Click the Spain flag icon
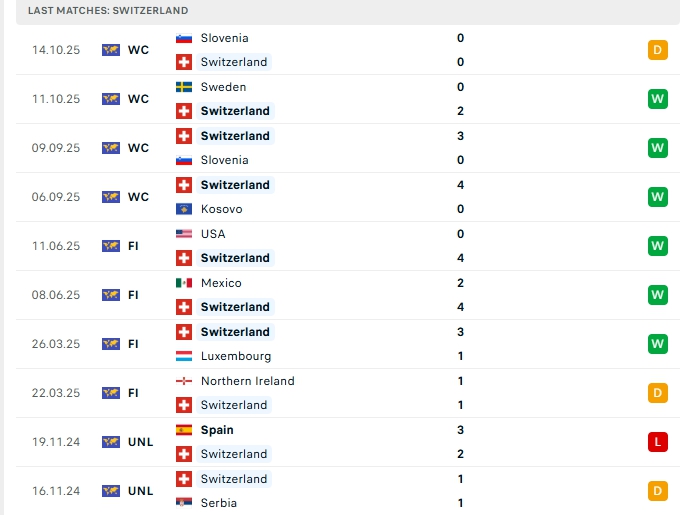The height and width of the screenshot is (515, 691). (x=184, y=430)
